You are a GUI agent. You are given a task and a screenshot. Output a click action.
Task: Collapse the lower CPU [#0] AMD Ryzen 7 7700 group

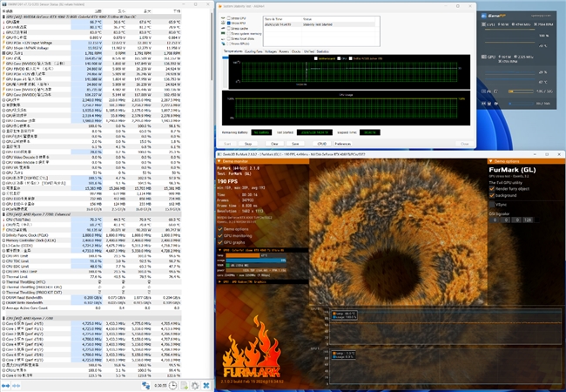coord(3,318)
